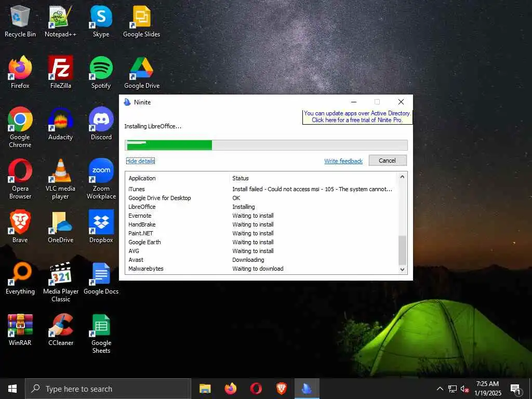The height and width of the screenshot is (399, 532).
Task: Select the HandBrake row
Action: tap(261, 224)
